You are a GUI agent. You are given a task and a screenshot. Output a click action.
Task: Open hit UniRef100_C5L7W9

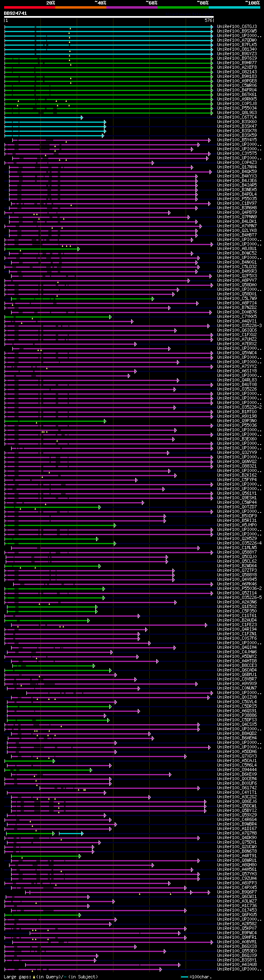[x=237, y=299]
